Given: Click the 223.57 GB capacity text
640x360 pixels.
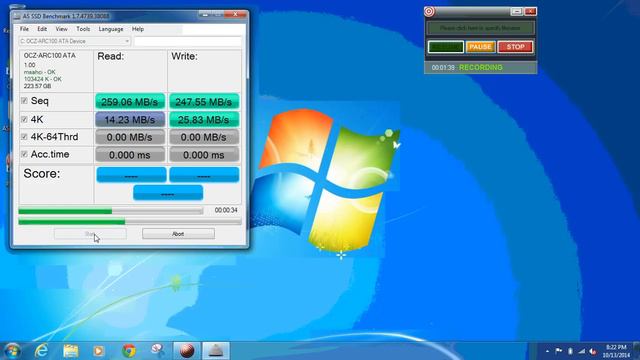Looking at the screenshot, I should 38,86.
